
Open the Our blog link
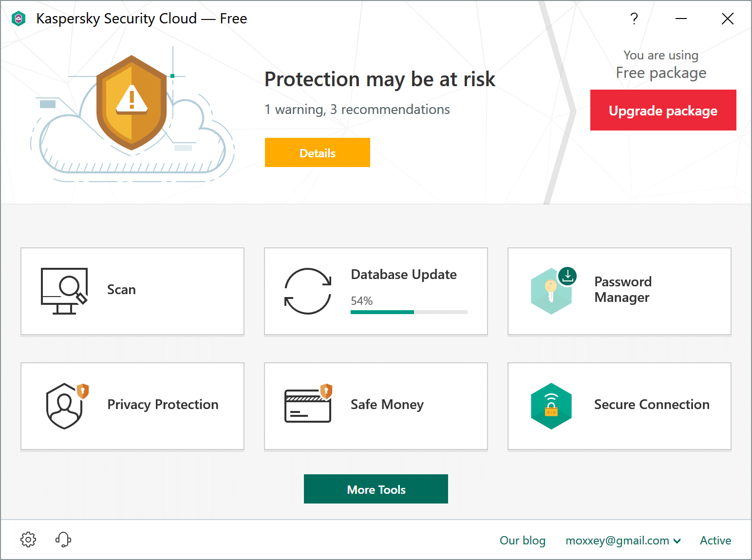point(523,541)
